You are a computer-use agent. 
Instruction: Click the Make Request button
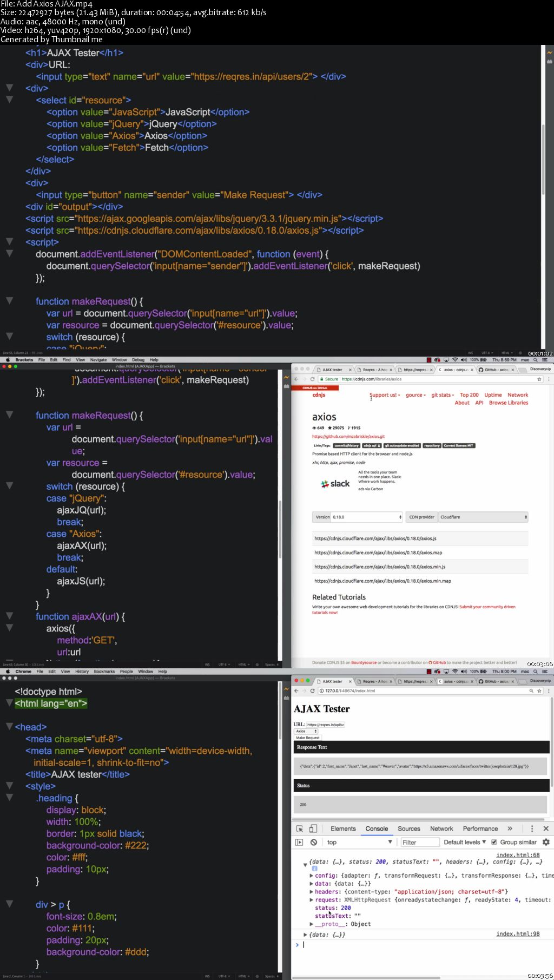[308, 738]
